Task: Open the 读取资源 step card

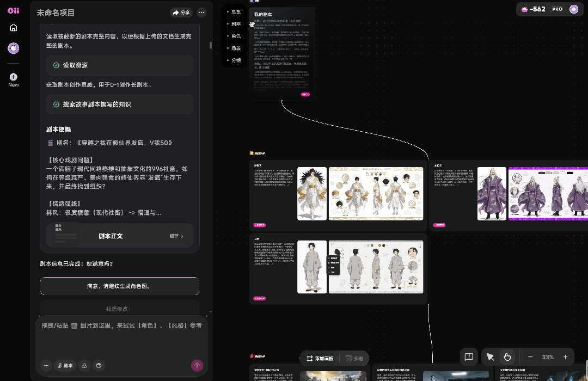Action: (120, 65)
